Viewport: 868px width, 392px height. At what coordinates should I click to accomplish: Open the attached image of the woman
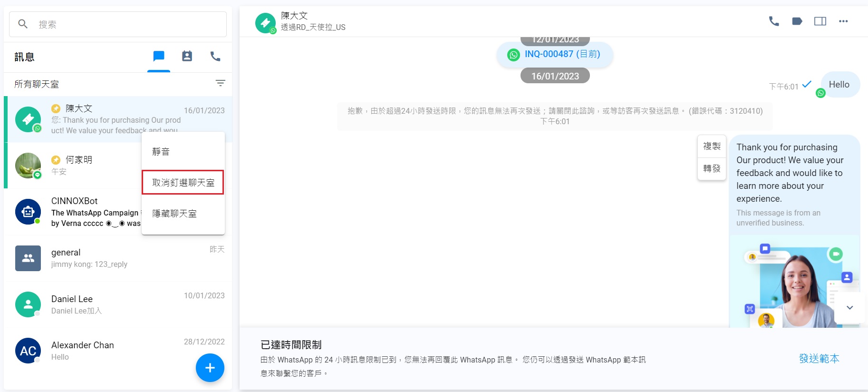[x=794, y=282]
